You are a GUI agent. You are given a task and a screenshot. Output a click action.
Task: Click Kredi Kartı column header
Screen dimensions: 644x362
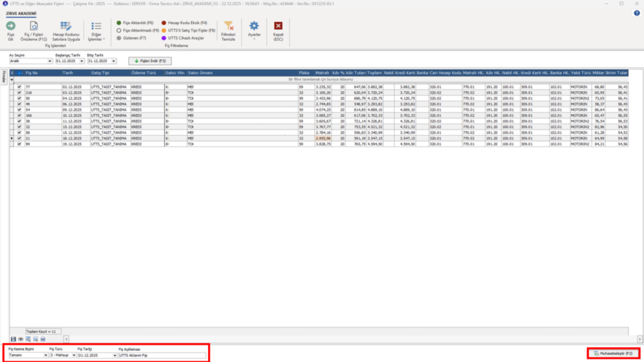[405, 73]
